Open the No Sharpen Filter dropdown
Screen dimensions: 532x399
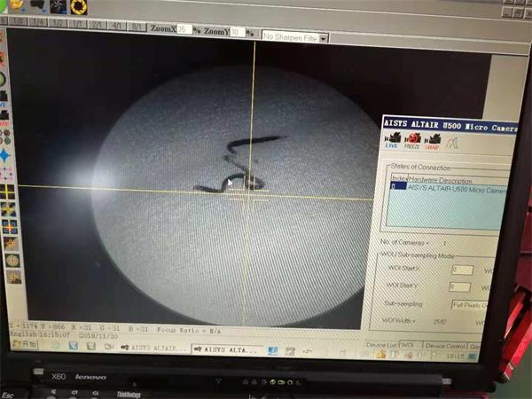click(x=323, y=37)
